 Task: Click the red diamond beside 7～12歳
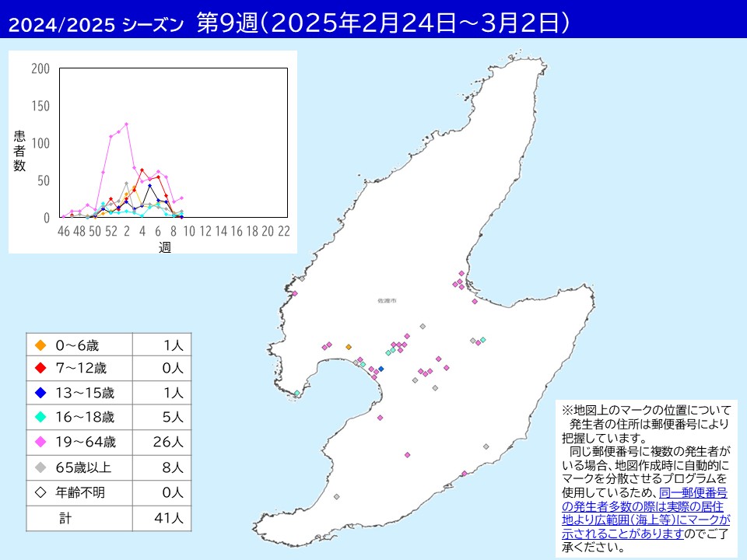coord(41,368)
